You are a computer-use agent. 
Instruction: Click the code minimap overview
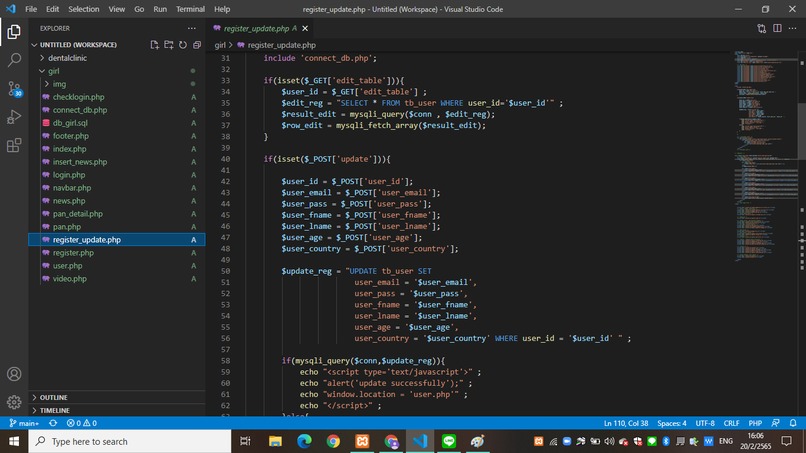coord(765,154)
